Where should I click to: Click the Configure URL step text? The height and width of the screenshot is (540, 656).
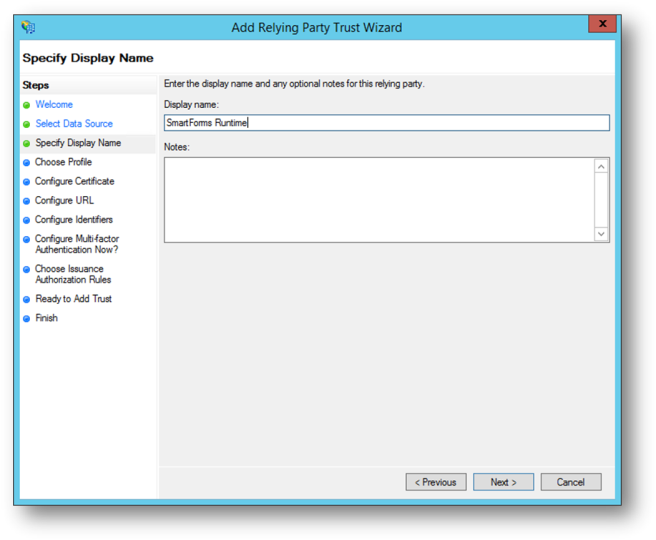64,200
